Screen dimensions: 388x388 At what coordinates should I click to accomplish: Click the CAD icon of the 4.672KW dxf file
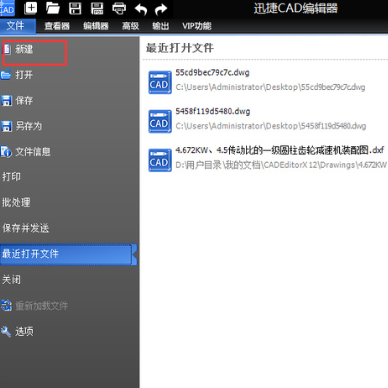pos(160,160)
